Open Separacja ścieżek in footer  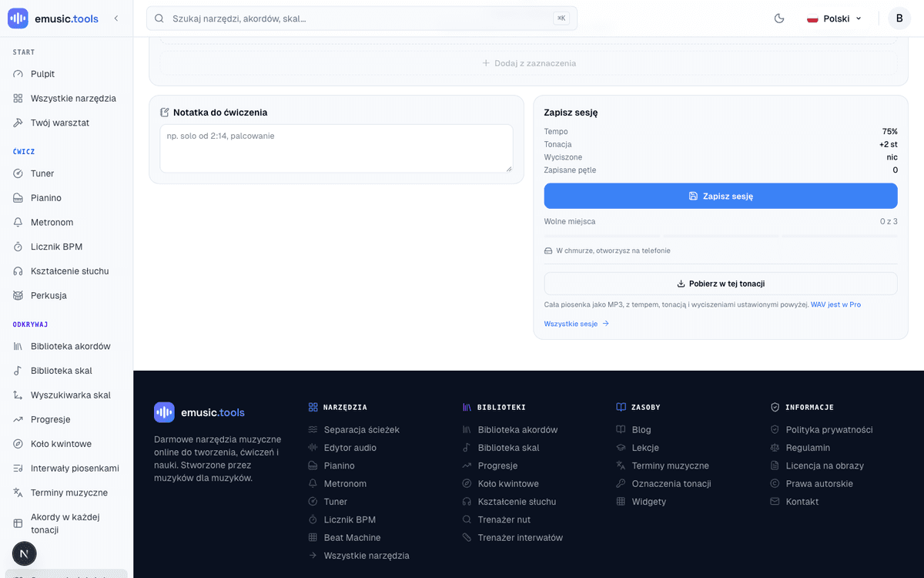[x=362, y=430]
